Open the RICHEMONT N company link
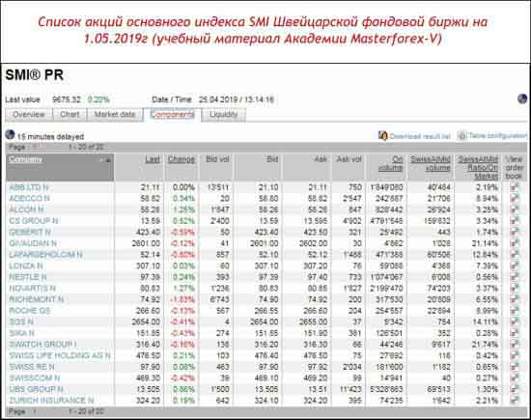 (x=37, y=299)
